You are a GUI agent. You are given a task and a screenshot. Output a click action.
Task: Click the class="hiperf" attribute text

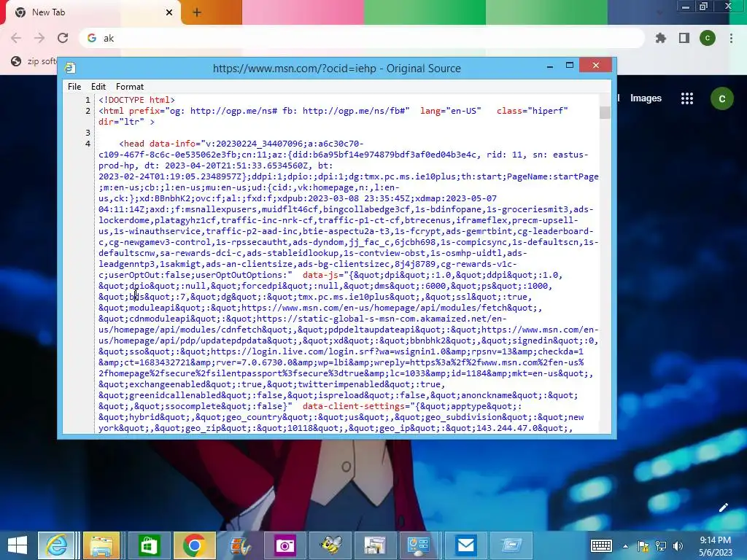click(532, 111)
